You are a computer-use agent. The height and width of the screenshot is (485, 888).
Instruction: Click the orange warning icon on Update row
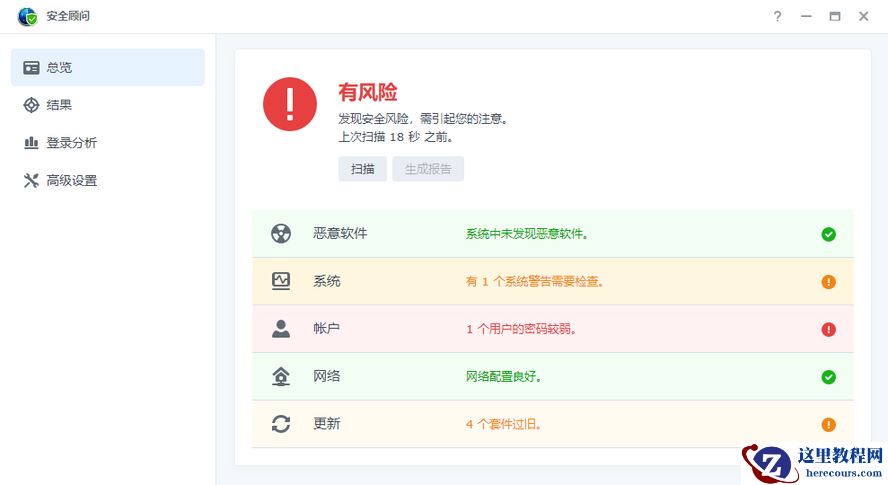828,424
